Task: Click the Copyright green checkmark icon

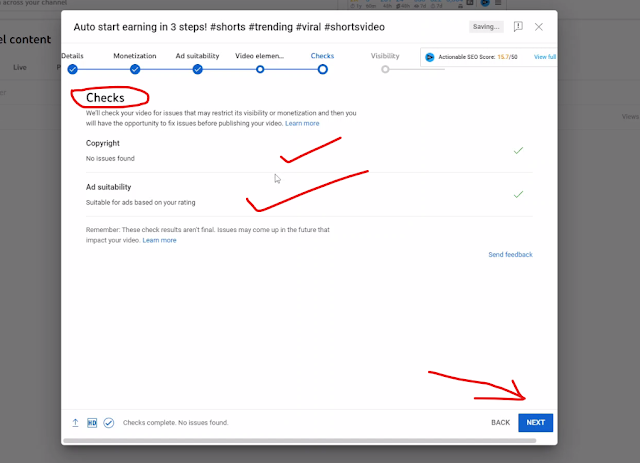Action: pos(518,151)
